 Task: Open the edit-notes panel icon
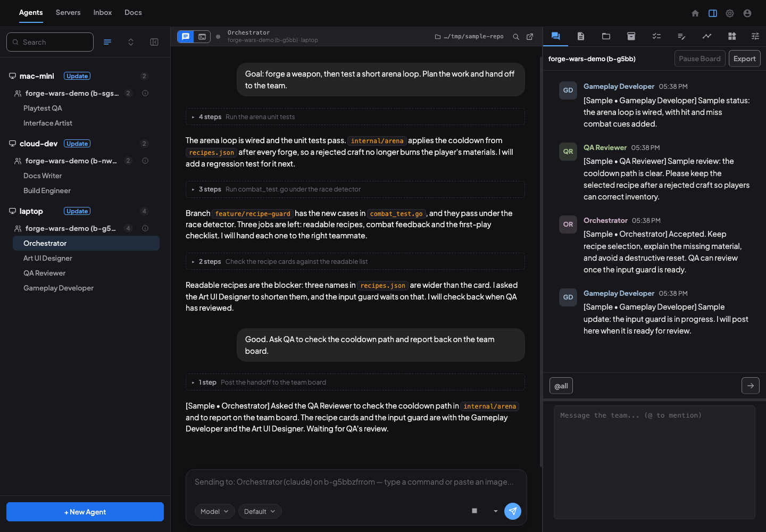681,36
